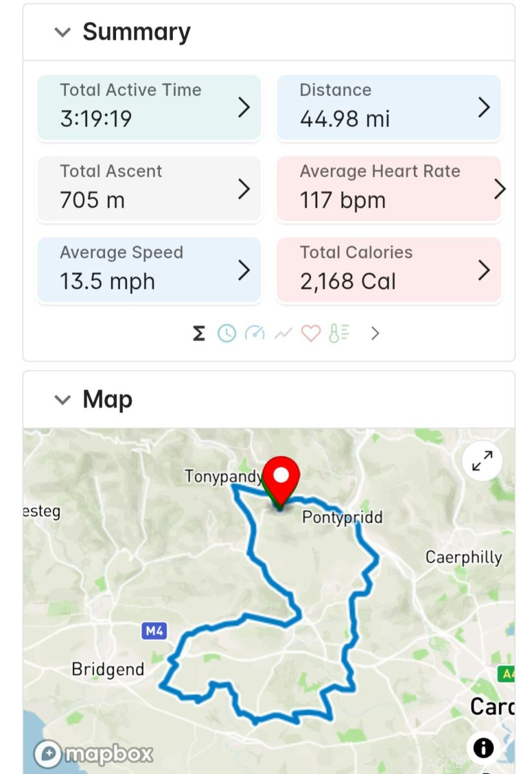
Task: Collapse the Map section
Action: pyautogui.click(x=63, y=400)
